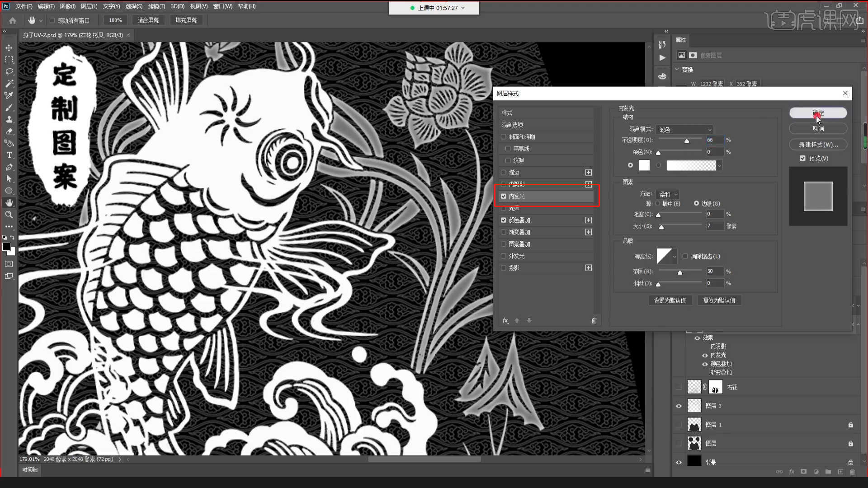Select the Horizontal Type tool
The height and width of the screenshot is (488, 868).
click(x=9, y=155)
